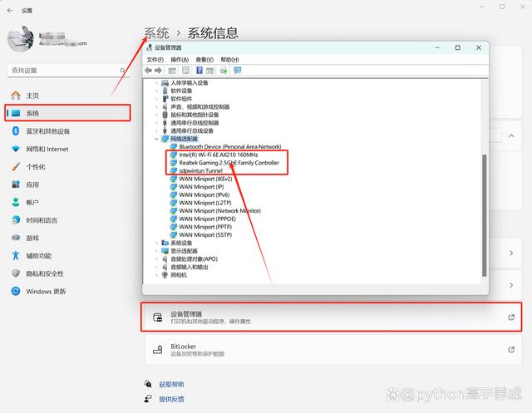Click the blue help icon in Device Manager toolbar
This screenshot has width=532, height=413.
(x=199, y=70)
